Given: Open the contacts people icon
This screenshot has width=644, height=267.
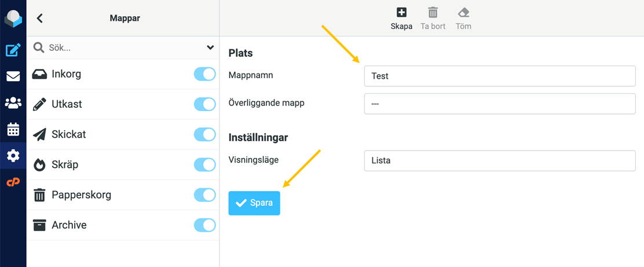Looking at the screenshot, I should [13, 103].
